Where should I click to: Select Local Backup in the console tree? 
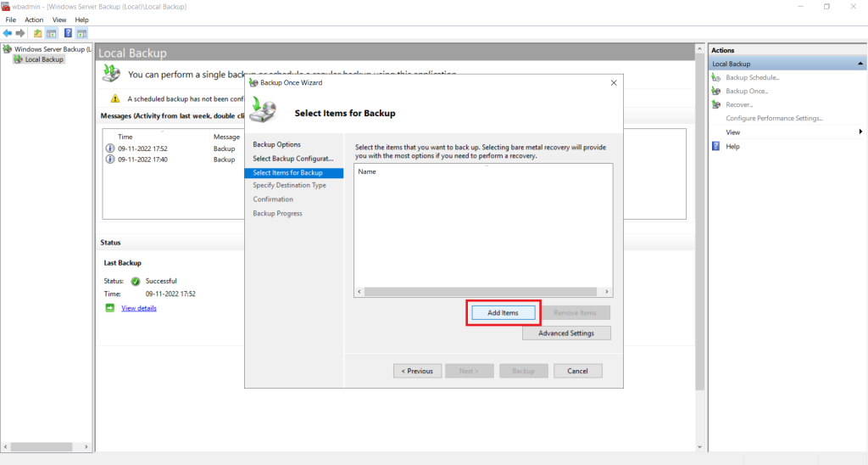44,59
